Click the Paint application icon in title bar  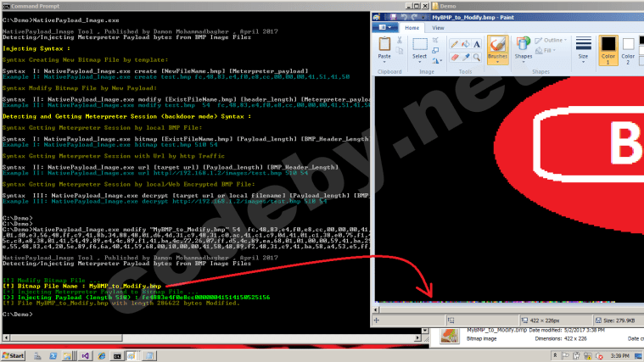(x=376, y=17)
